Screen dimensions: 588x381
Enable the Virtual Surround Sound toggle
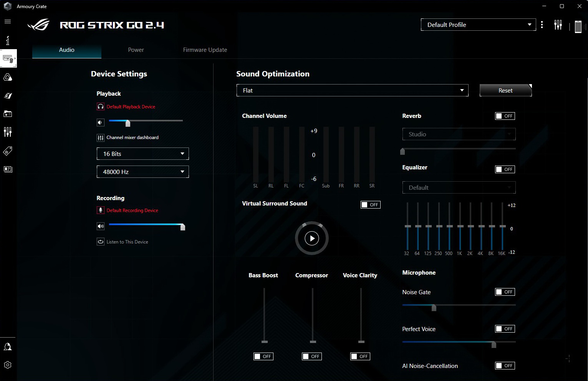coord(370,205)
